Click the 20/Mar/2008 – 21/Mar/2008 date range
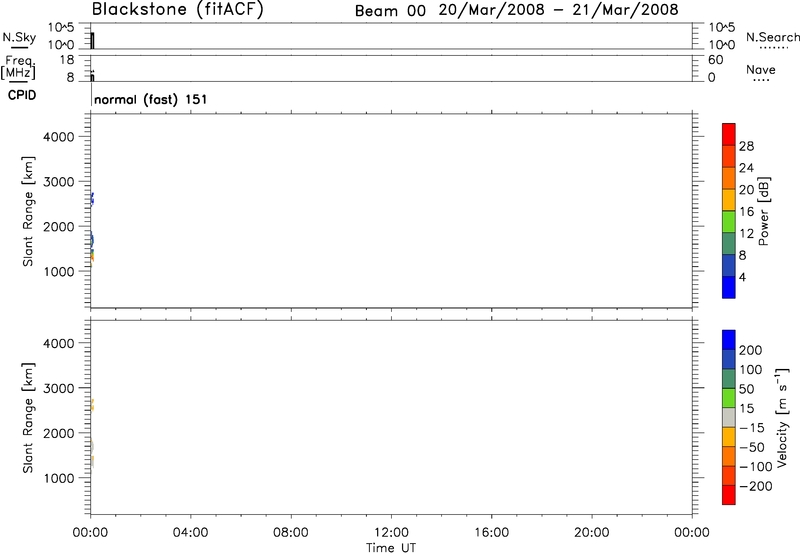The width and height of the screenshot is (800, 554). [559, 10]
